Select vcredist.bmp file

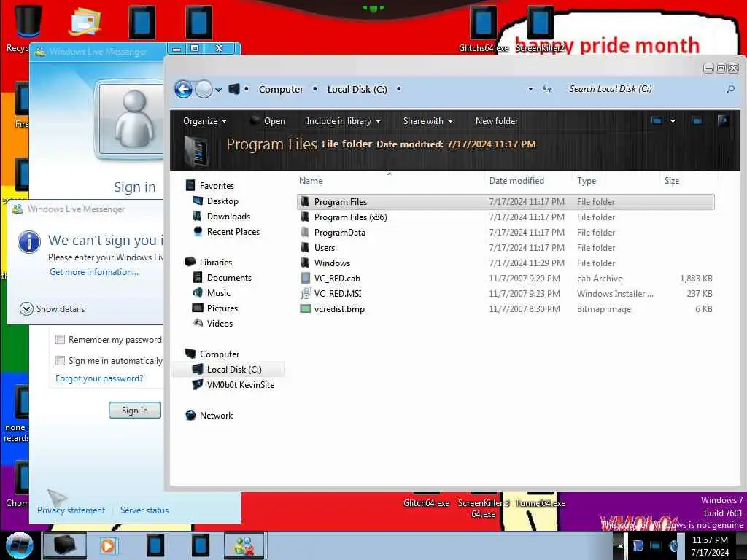tap(506, 308)
